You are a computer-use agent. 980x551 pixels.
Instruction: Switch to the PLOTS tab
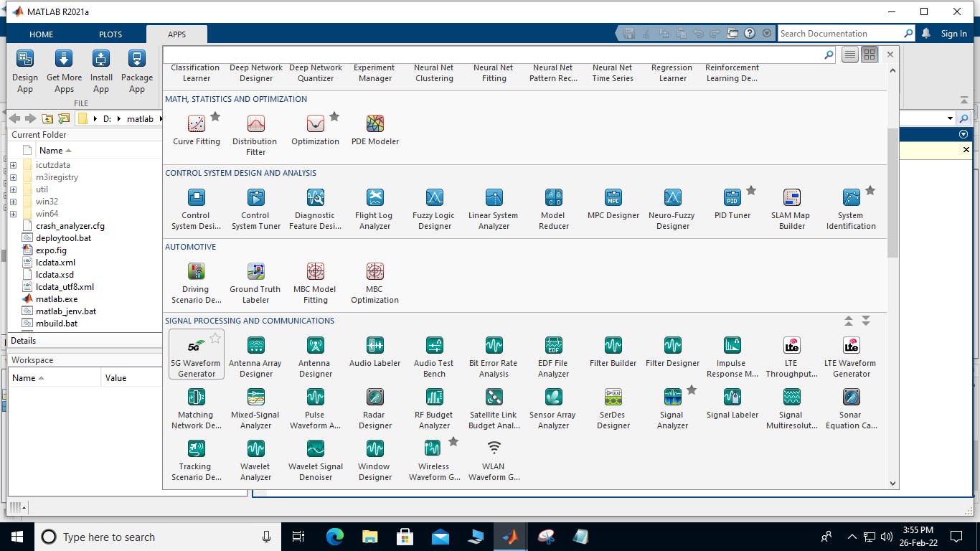[x=110, y=34]
